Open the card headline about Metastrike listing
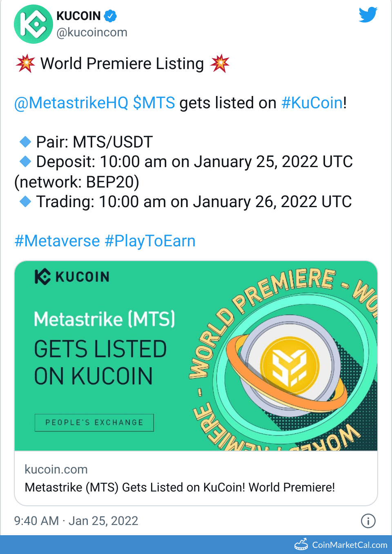This screenshot has width=392, height=554. [x=180, y=487]
